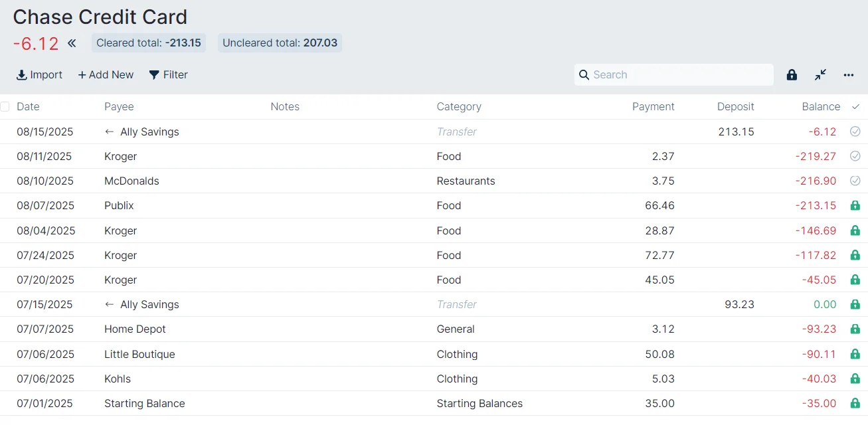Click the green lock on Starting Balance row
Screen dimensions: 868x433
pos(855,403)
